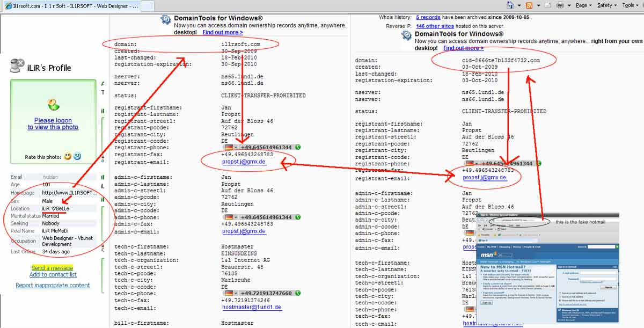Click the Sign Up button on the MSN page
This screenshot has width=644, height=328.
click(486, 302)
